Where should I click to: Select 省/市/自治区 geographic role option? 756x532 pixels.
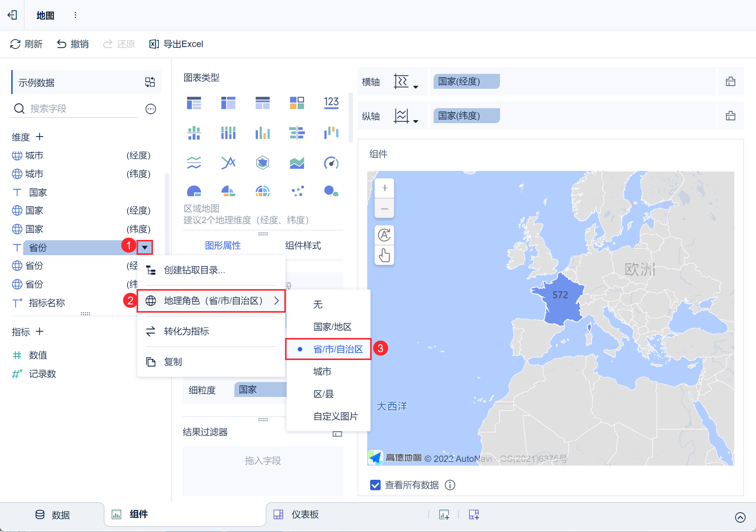[x=338, y=349]
